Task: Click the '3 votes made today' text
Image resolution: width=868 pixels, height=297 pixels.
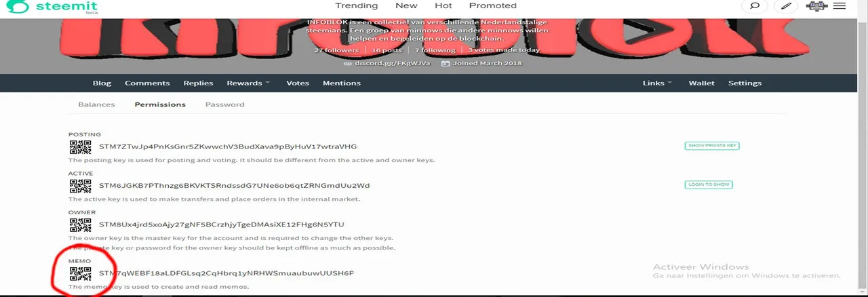Action: (x=504, y=50)
